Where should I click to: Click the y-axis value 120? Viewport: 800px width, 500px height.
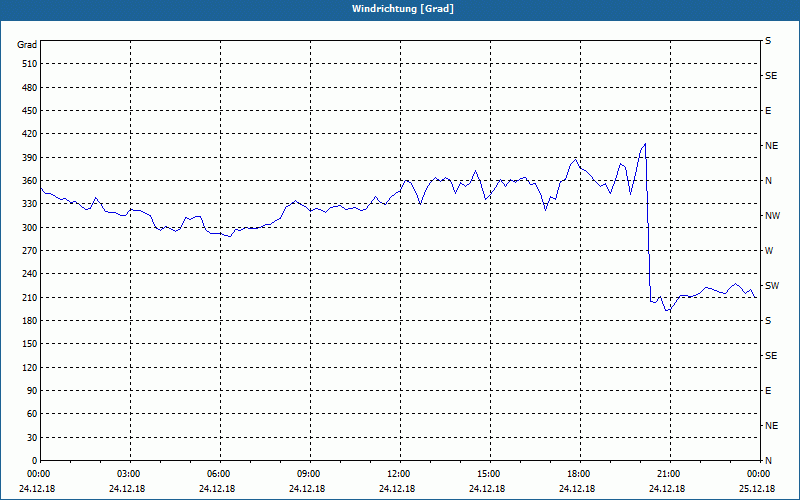pos(30,367)
